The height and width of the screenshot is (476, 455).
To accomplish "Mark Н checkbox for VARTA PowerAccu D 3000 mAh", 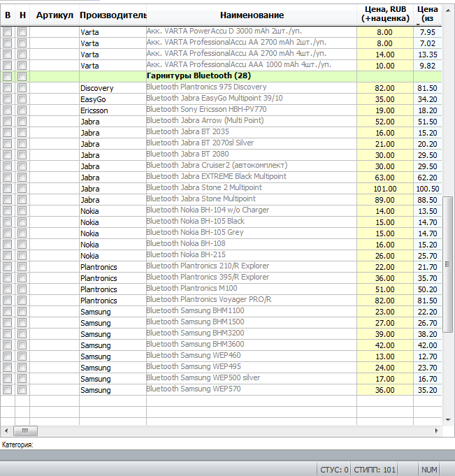I will (x=22, y=31).
